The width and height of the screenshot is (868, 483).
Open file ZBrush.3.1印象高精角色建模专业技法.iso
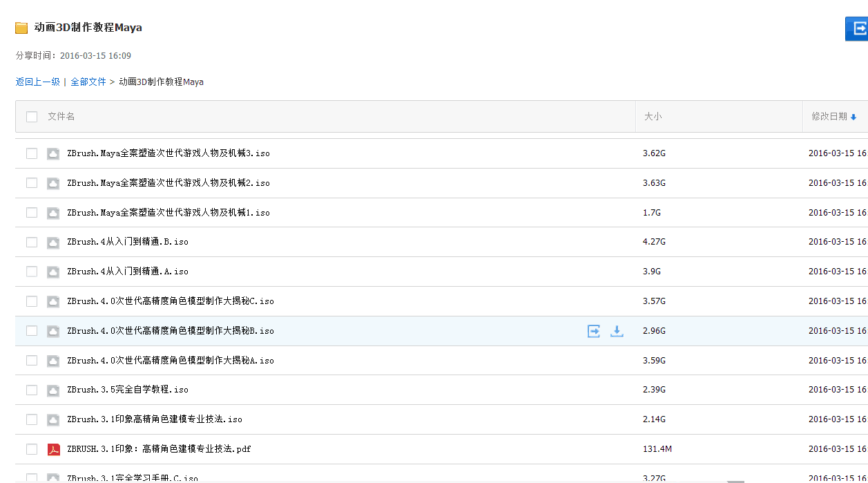tap(155, 419)
